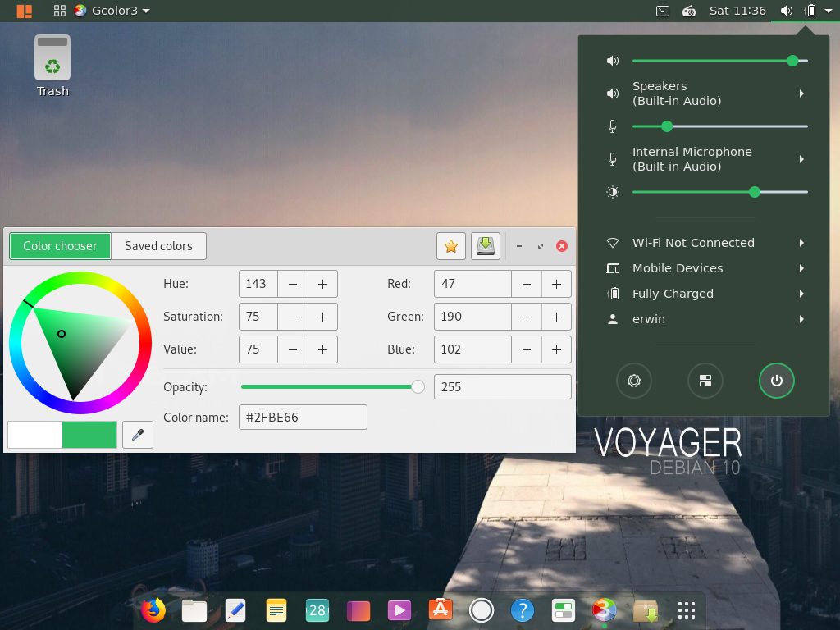This screenshot has width=840, height=630.
Task: Decrease the Saturation value
Action: click(293, 317)
